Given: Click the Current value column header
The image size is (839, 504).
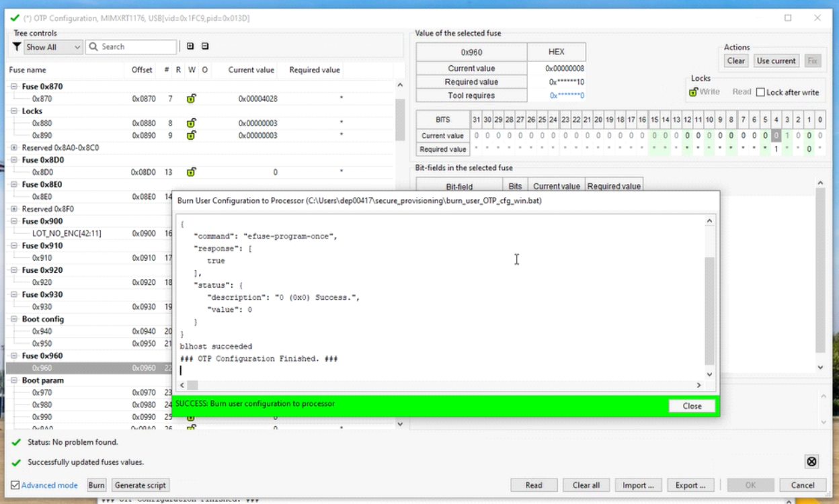Looking at the screenshot, I should (x=251, y=70).
